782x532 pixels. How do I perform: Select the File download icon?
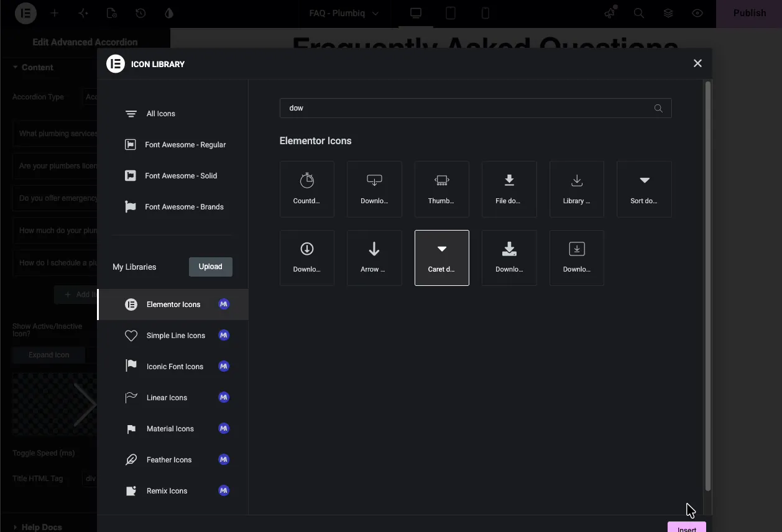[509, 190]
